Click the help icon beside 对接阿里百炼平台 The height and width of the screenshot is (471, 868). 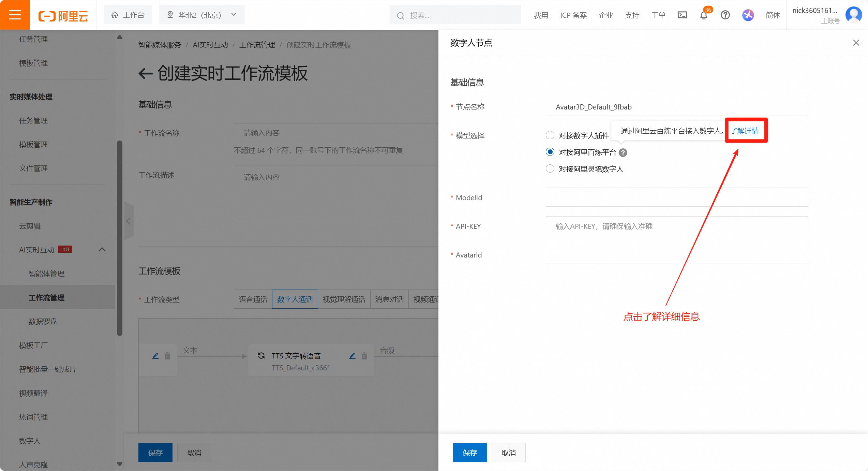(623, 152)
